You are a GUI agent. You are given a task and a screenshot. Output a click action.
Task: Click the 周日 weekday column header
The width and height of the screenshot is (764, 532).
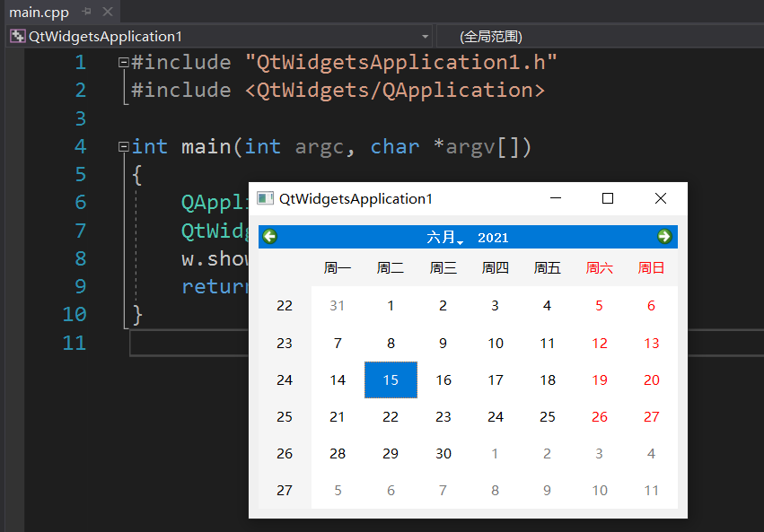(651, 266)
